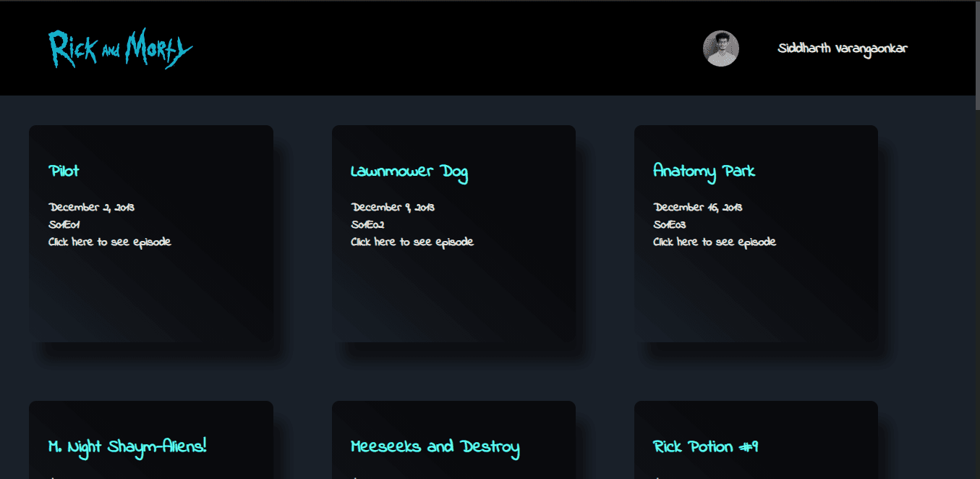
Task: Click the December 16, 2013 air date
Action: tap(698, 208)
